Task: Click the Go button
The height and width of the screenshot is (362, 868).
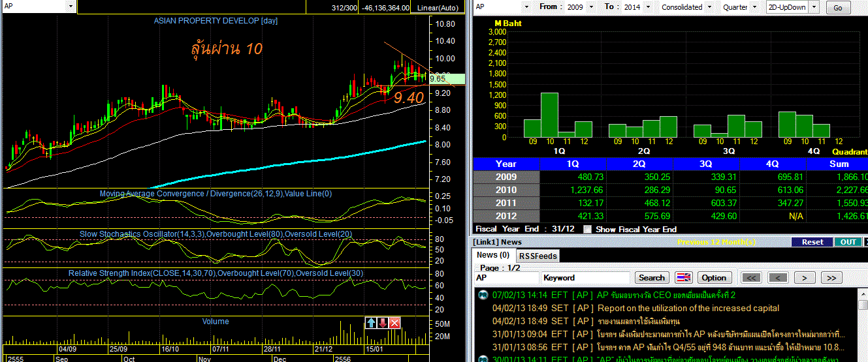Action: point(838,8)
